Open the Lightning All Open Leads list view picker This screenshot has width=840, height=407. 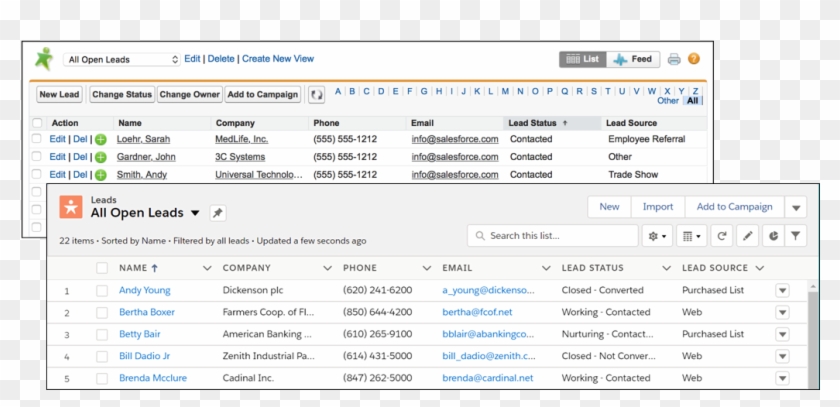point(195,213)
